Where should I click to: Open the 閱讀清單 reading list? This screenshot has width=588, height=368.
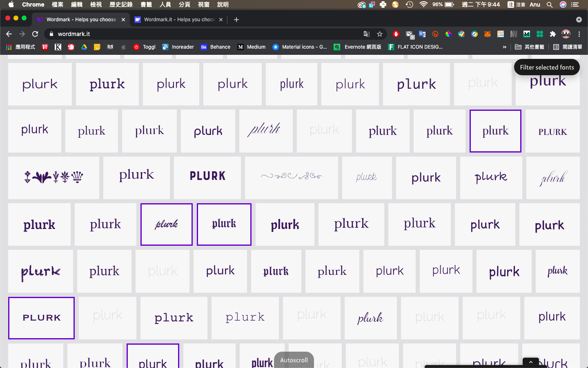pyautogui.click(x=568, y=47)
